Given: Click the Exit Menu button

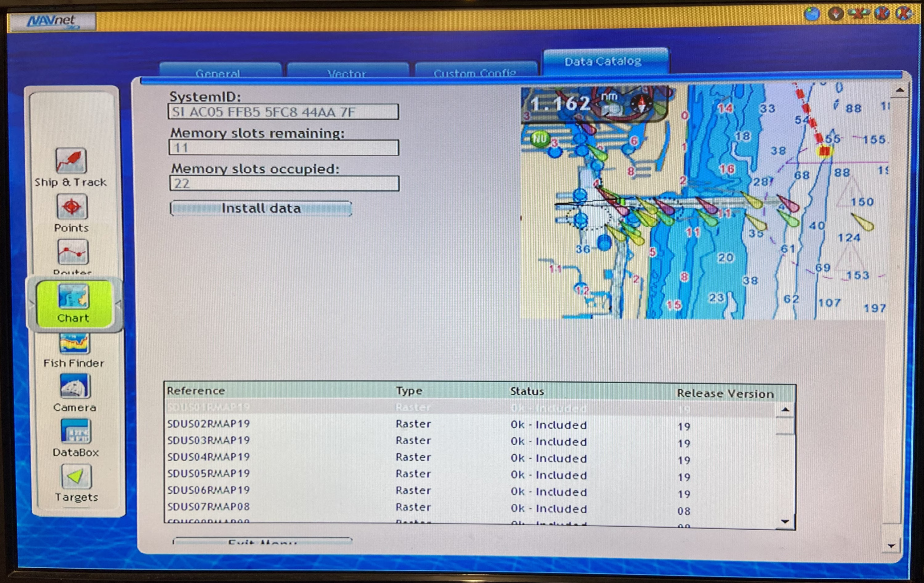Looking at the screenshot, I should click(x=262, y=541).
